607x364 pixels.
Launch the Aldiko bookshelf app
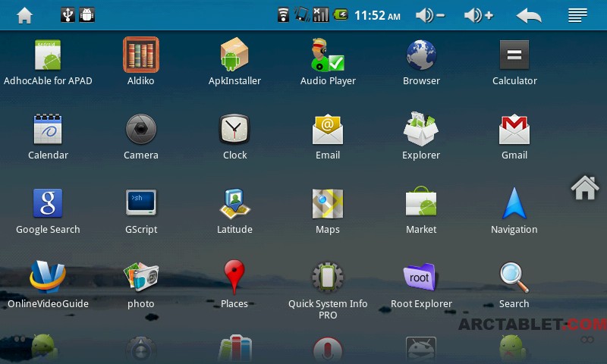[x=141, y=55]
